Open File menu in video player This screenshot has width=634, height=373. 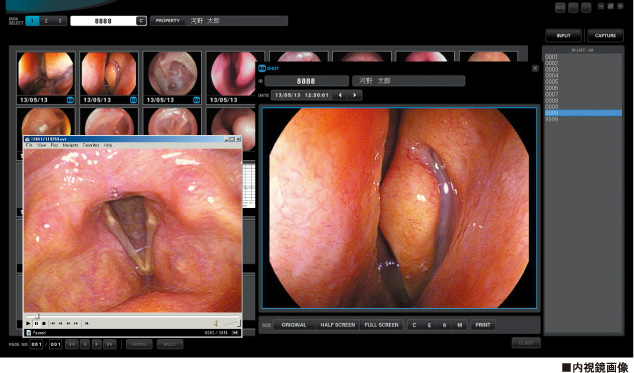click(29, 145)
